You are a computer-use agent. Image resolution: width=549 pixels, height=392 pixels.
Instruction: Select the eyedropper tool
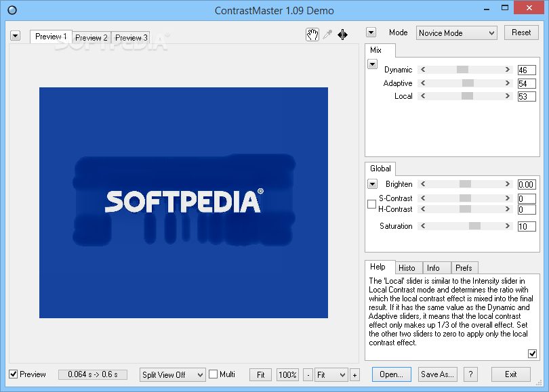(x=327, y=35)
